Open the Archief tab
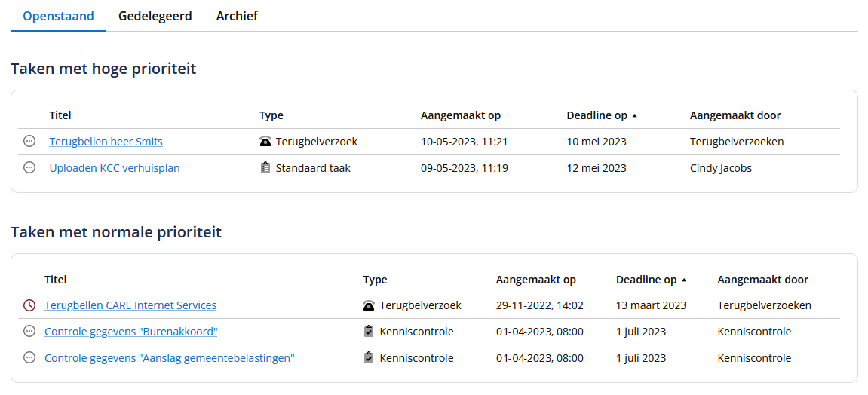The width and height of the screenshot is (868, 395). point(237,16)
